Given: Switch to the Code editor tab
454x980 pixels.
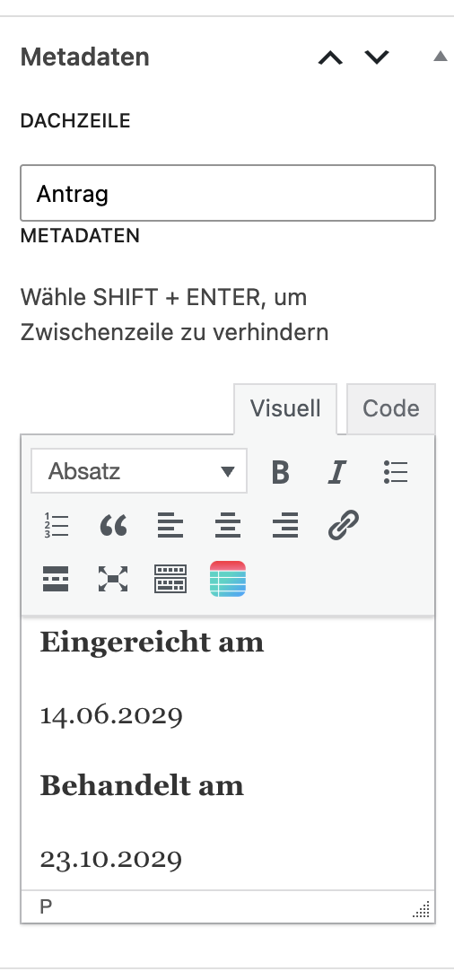Looking at the screenshot, I should point(391,408).
